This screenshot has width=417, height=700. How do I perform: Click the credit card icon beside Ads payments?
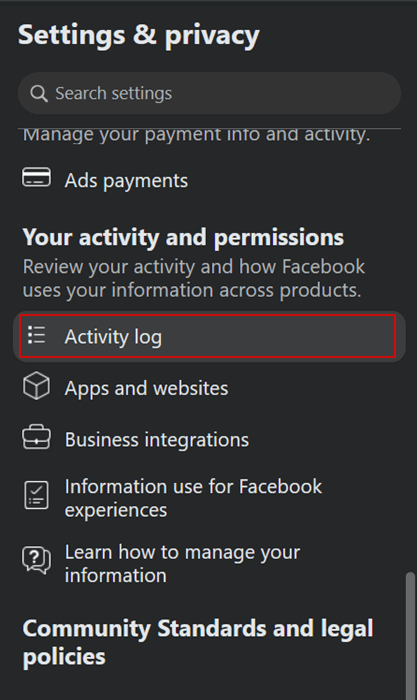(x=36, y=178)
